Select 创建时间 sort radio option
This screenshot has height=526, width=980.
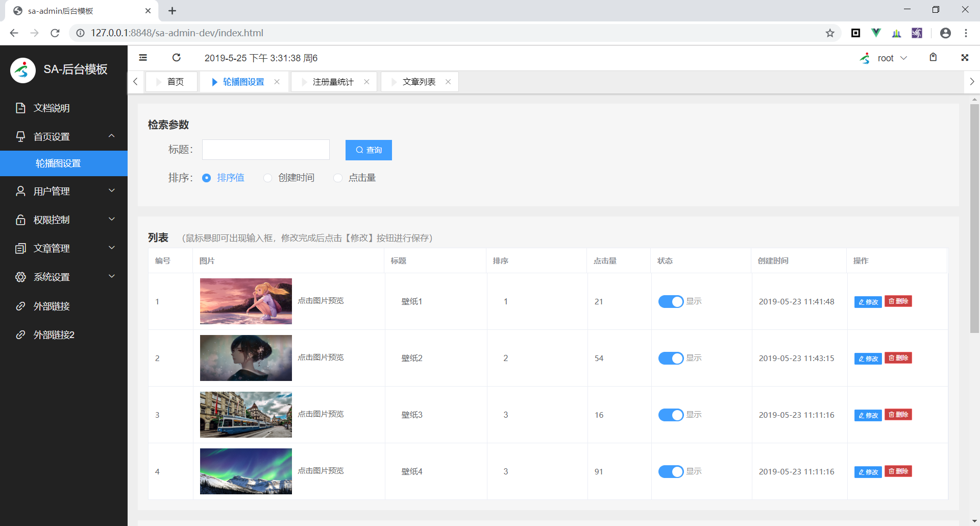click(289, 178)
